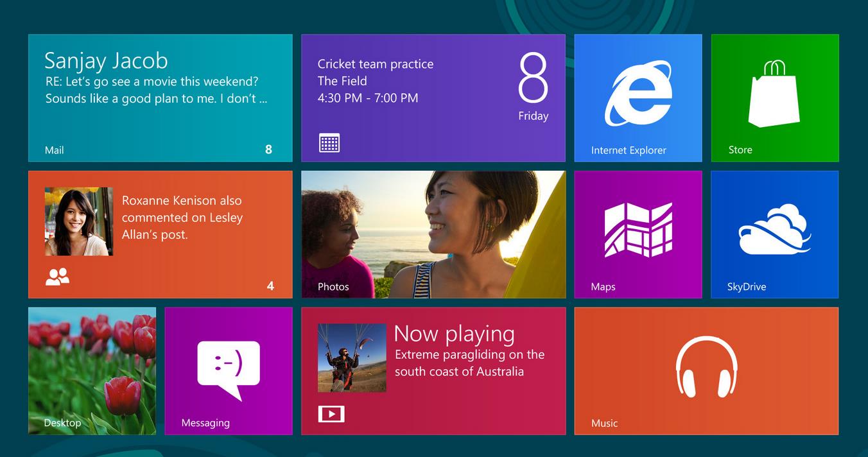Click the People notification count 4

(x=270, y=286)
